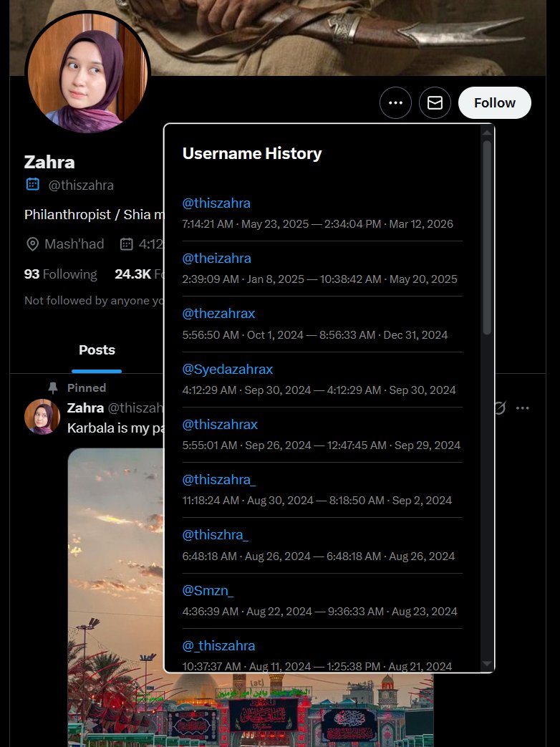560x747 pixels.
Task: Click the Not followed by anyone notice
Action: pos(94,301)
